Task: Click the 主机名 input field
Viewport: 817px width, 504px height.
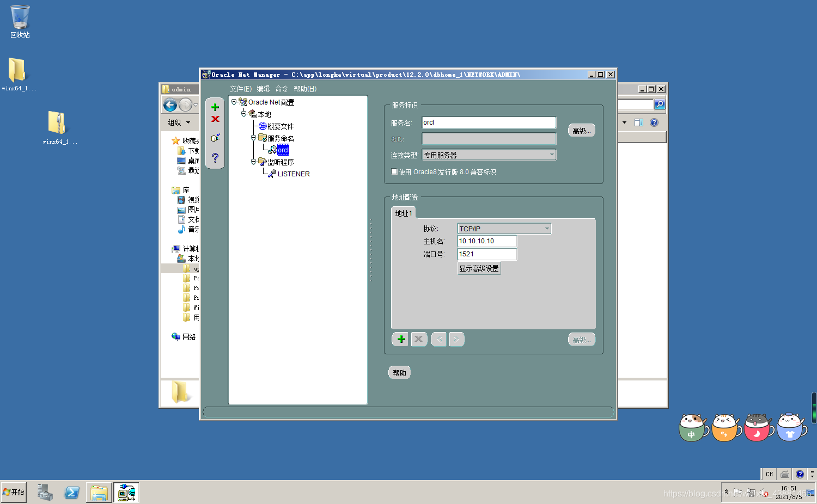Action: [487, 241]
